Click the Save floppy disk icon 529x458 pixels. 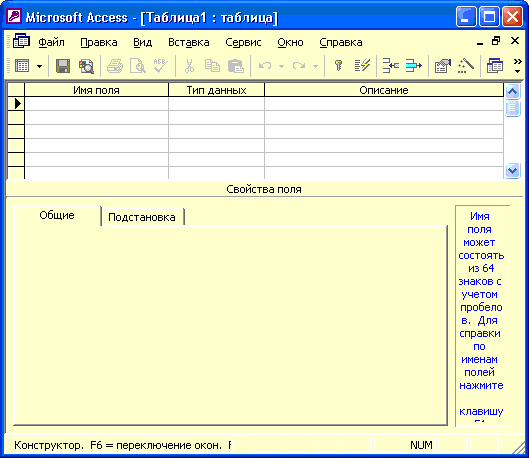pyautogui.click(x=63, y=66)
